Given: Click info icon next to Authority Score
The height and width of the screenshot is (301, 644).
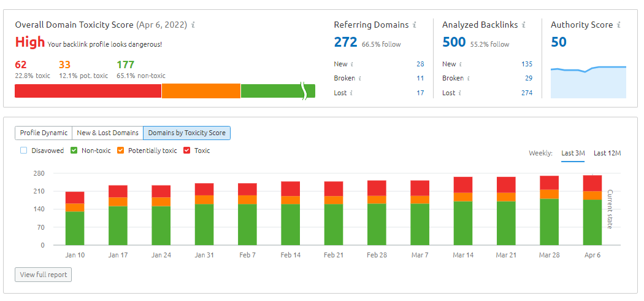Looking at the screenshot, I should [618, 25].
